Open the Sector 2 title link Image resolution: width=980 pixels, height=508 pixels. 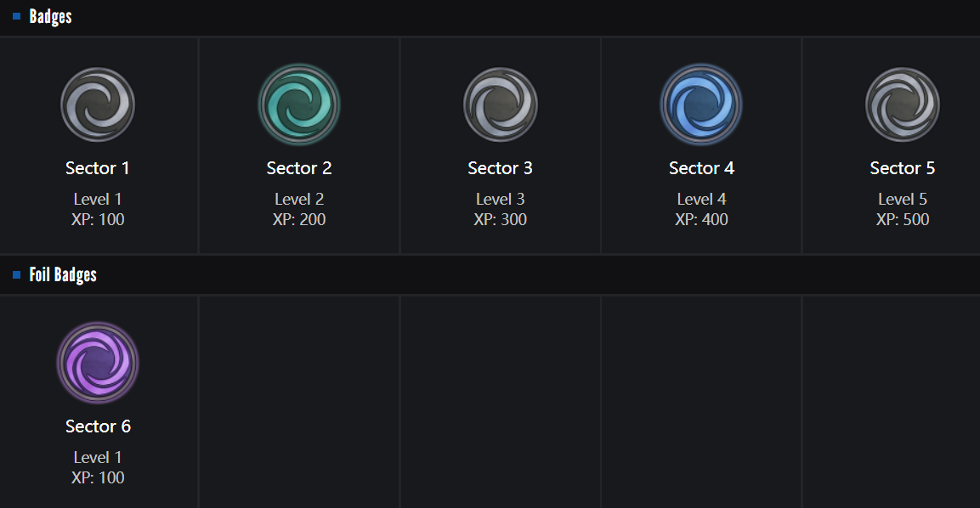click(299, 168)
